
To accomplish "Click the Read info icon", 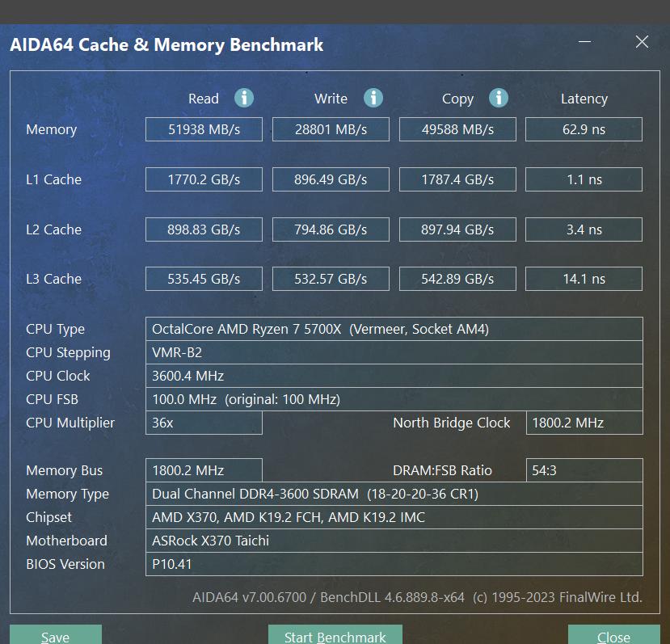I will click(x=244, y=98).
